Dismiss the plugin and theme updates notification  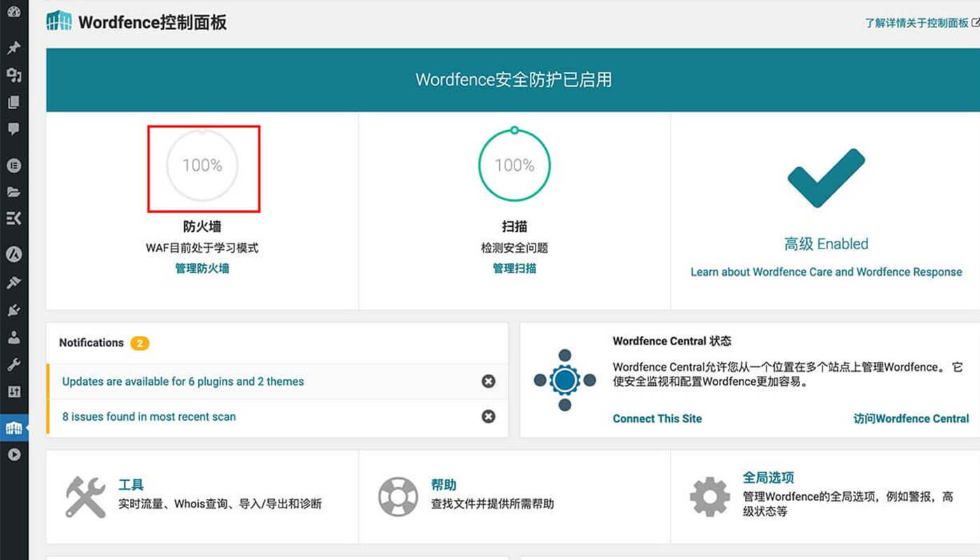click(x=488, y=381)
